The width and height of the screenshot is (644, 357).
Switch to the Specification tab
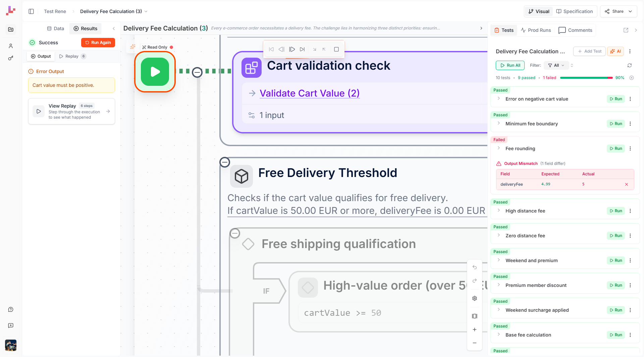(574, 11)
